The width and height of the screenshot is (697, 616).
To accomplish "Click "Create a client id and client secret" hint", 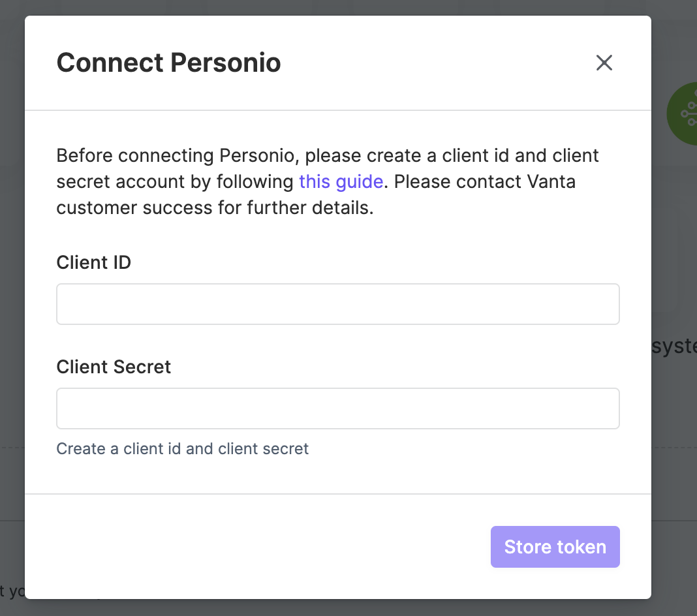I will [182, 449].
